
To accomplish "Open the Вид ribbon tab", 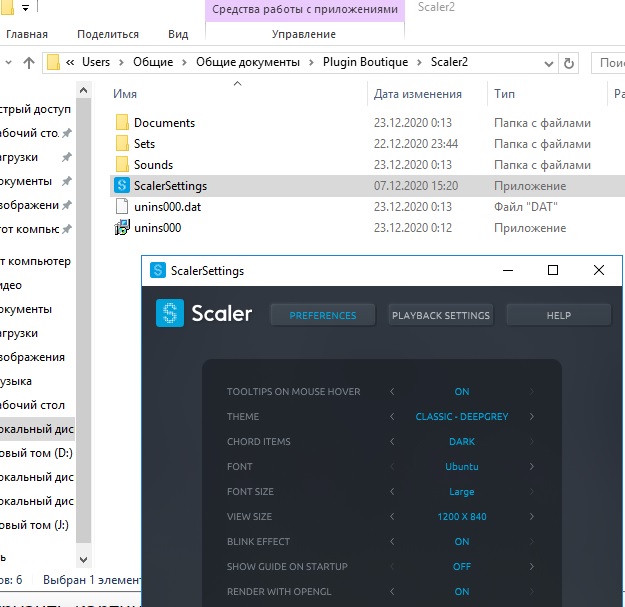I will pos(178,34).
